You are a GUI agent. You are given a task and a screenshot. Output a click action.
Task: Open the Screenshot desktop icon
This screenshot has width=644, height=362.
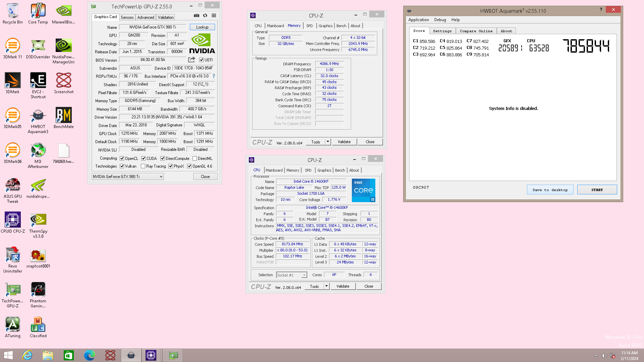coord(63,83)
